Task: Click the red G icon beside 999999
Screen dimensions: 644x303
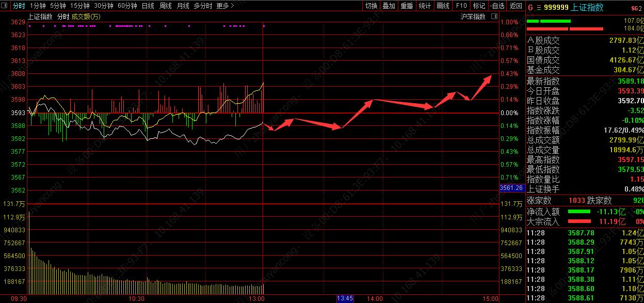Action: (x=530, y=8)
